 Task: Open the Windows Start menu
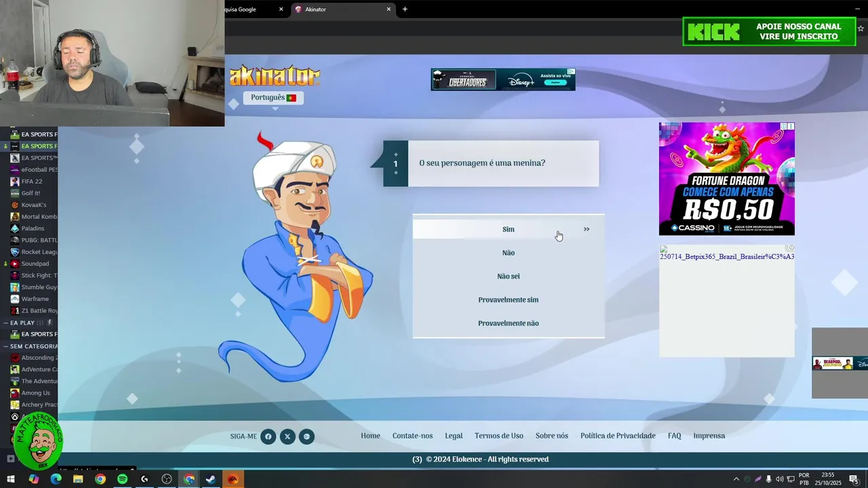[x=11, y=479]
